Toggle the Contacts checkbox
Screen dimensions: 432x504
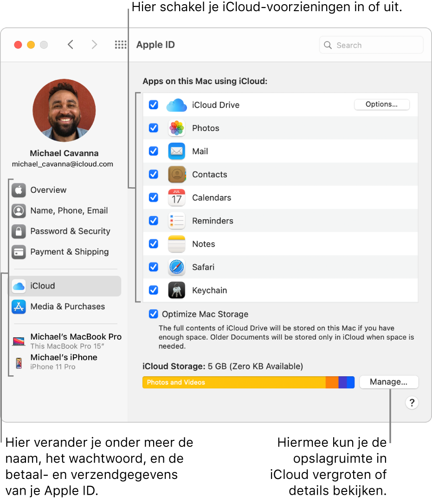pos(154,174)
